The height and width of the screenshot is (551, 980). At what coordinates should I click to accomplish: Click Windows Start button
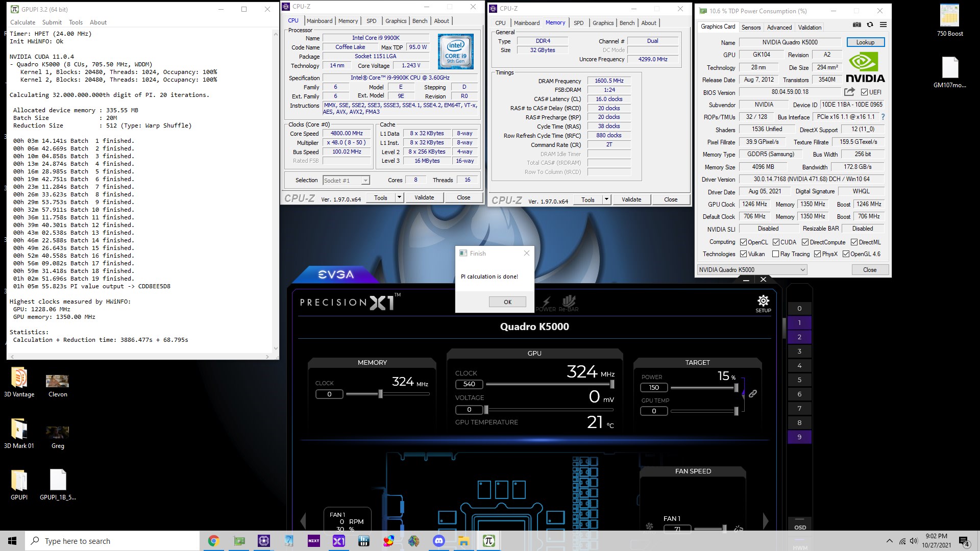12,541
